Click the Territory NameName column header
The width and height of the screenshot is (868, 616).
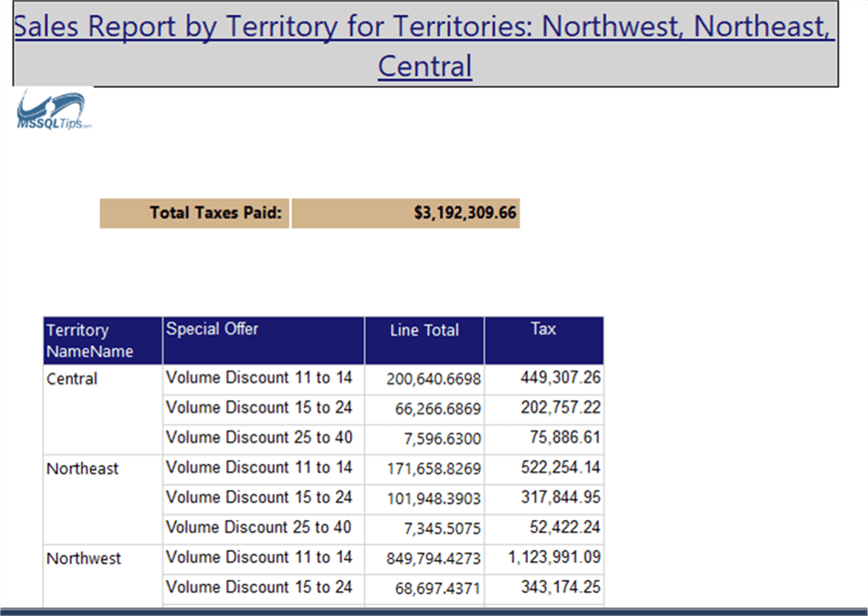[x=103, y=340]
